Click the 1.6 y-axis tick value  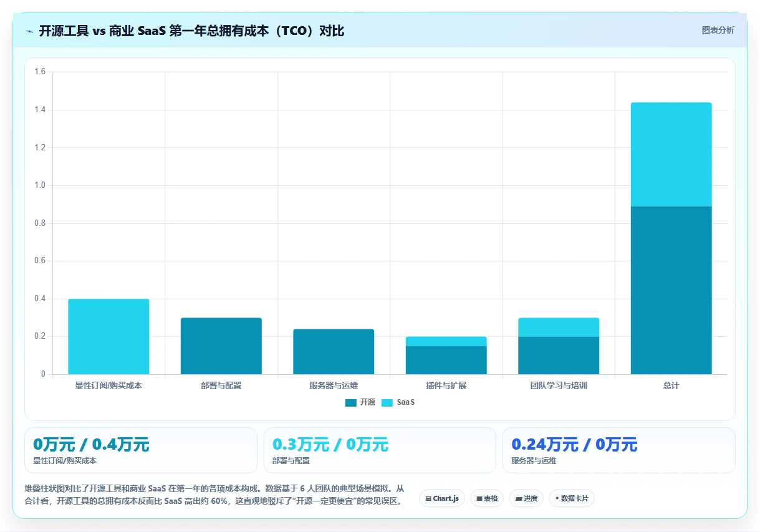tap(40, 72)
